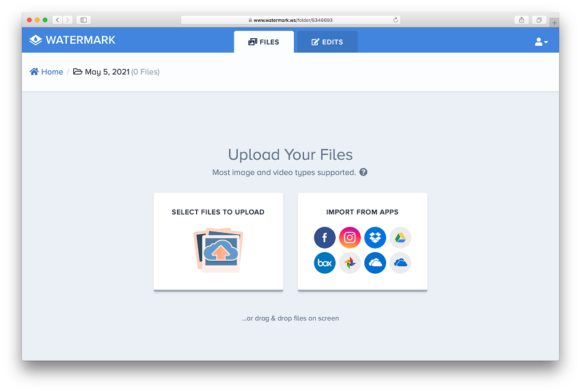
Task: Go forward with browser forward arrow
Action: click(68, 20)
